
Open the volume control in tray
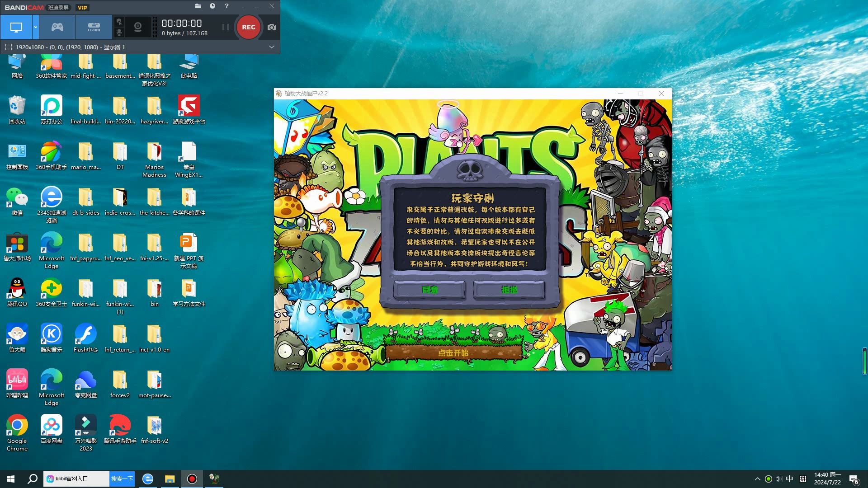pyautogui.click(x=778, y=479)
